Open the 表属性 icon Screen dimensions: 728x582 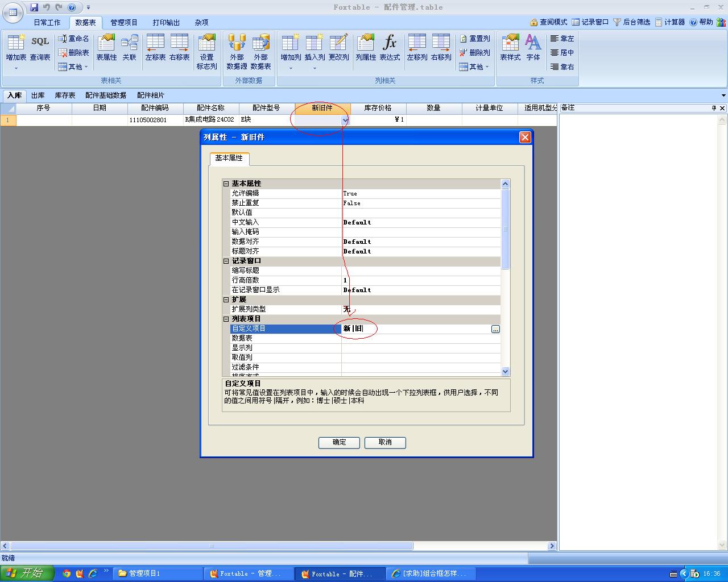pos(106,47)
